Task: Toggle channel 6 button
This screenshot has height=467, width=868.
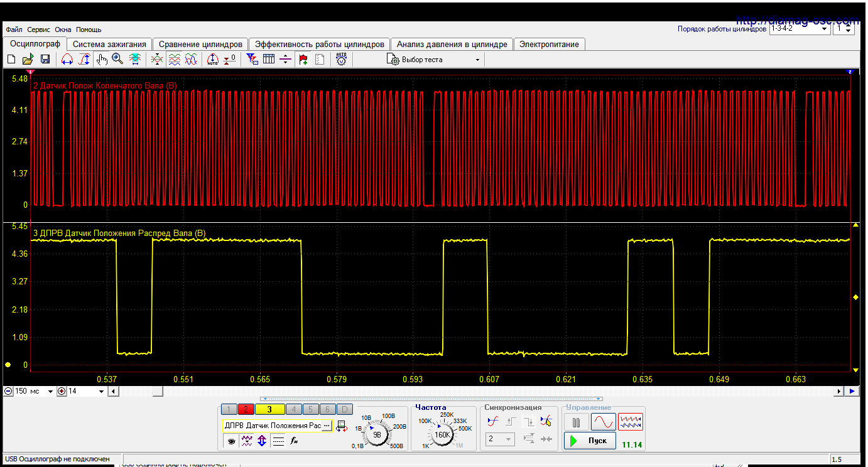Action: click(x=327, y=409)
